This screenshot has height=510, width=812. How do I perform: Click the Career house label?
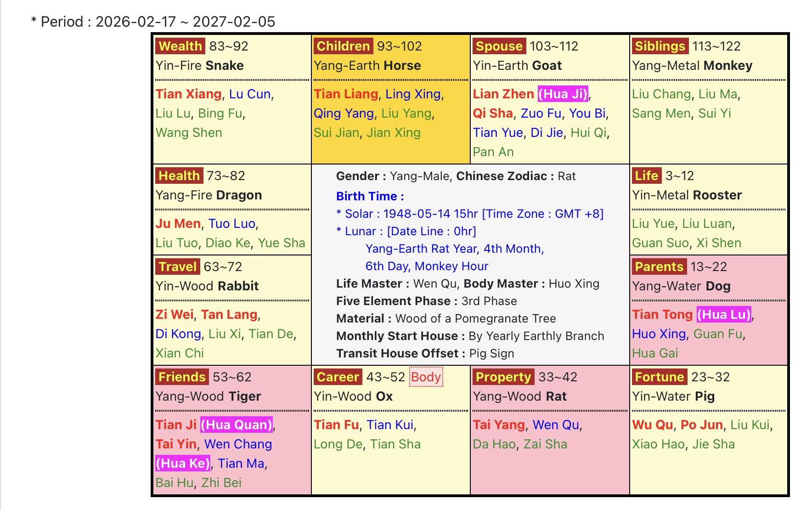338,377
